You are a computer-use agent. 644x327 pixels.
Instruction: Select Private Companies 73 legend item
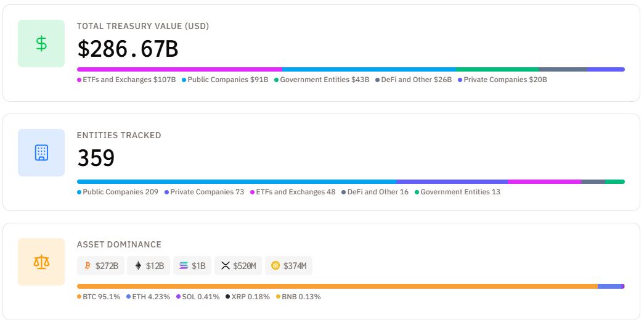(204, 192)
